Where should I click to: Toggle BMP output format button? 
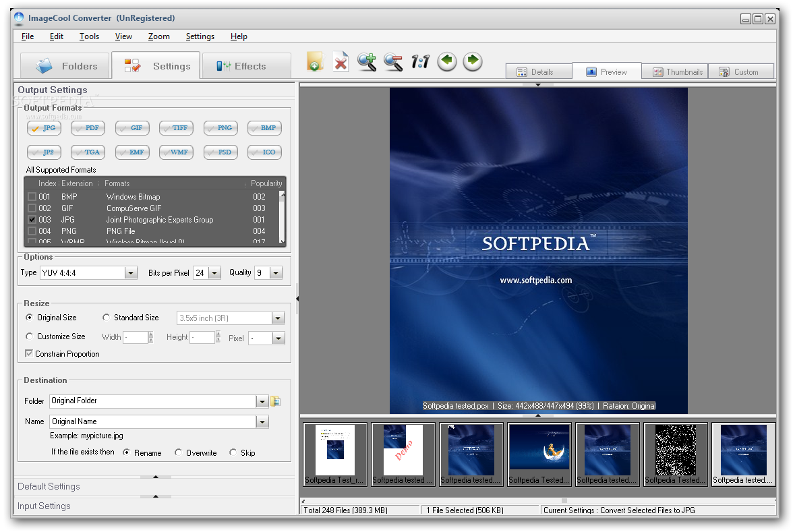(x=264, y=128)
